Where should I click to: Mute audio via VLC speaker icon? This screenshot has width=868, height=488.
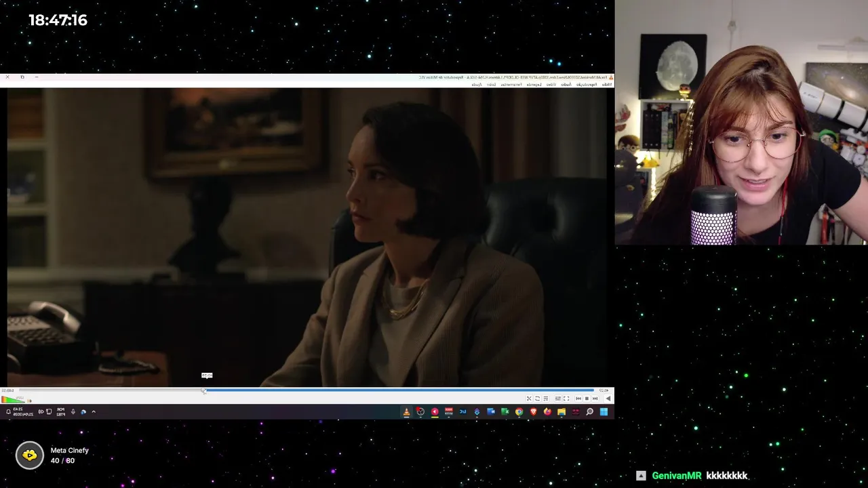(29, 401)
